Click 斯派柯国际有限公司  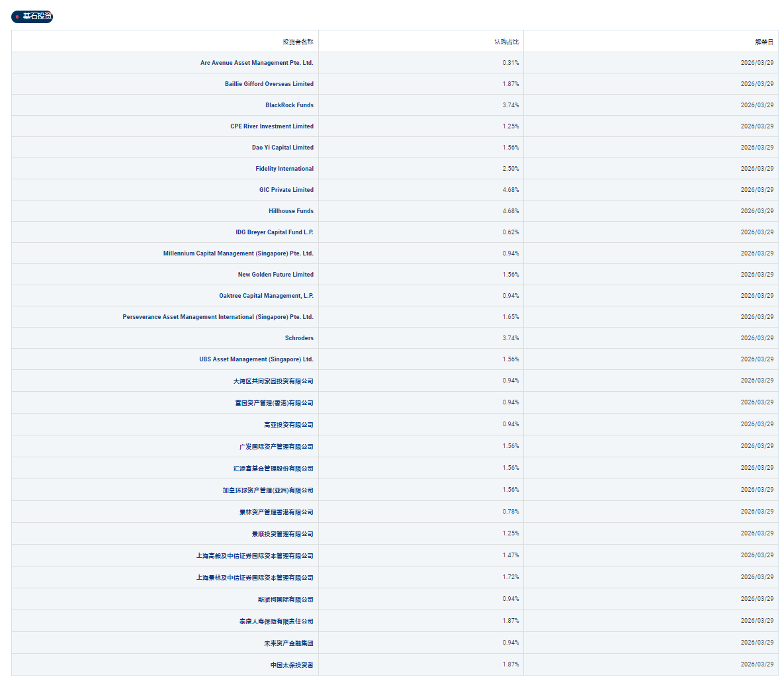pyautogui.click(x=286, y=600)
